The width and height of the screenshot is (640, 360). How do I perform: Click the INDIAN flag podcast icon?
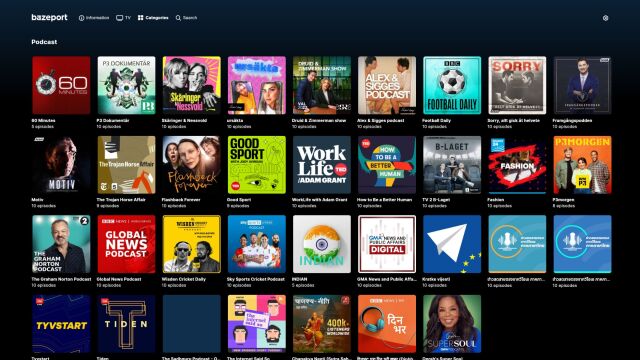[x=322, y=244]
